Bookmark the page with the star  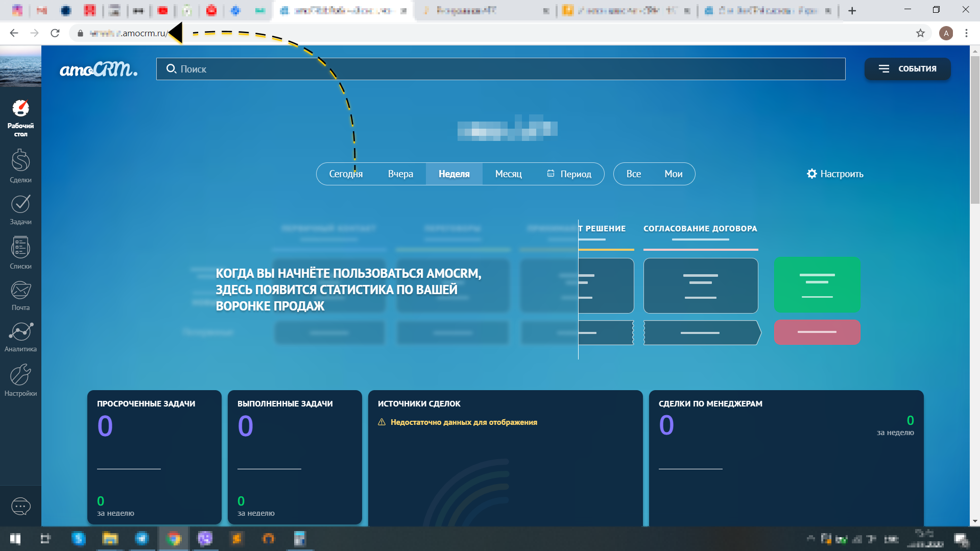click(x=920, y=33)
